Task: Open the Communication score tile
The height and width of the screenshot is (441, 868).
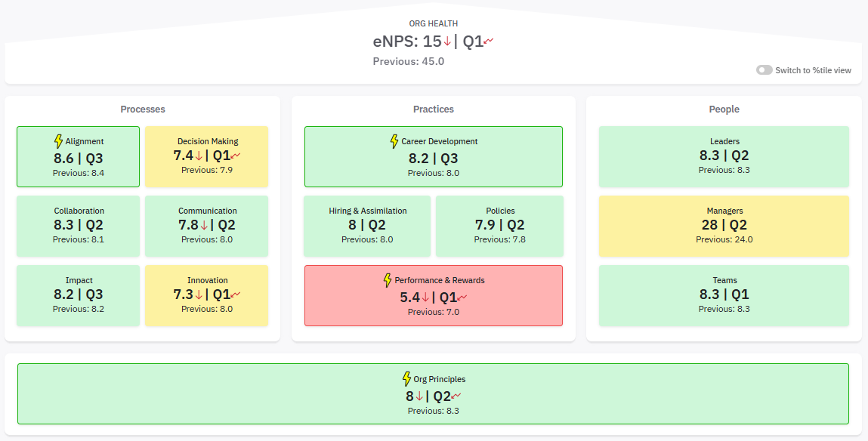Action: [x=206, y=225]
